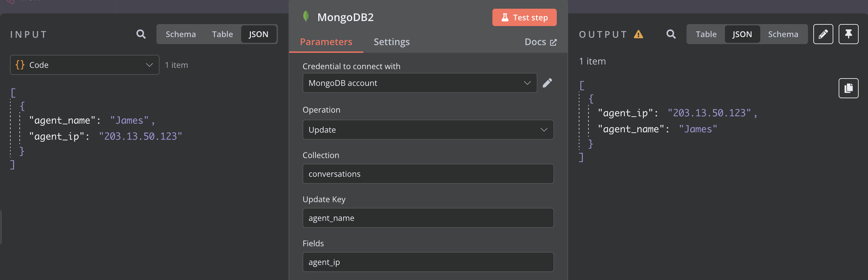868x280 pixels.
Task: Run the Test step button
Action: click(524, 17)
